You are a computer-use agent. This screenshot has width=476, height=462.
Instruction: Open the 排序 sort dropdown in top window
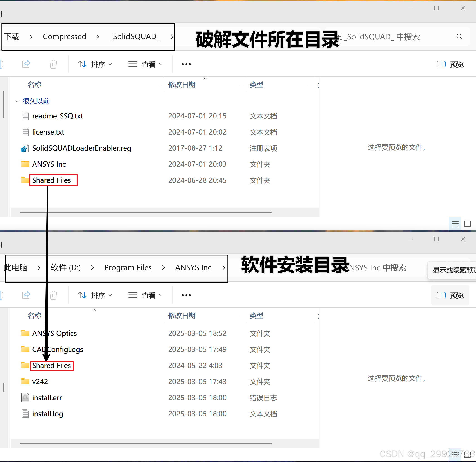pos(95,64)
